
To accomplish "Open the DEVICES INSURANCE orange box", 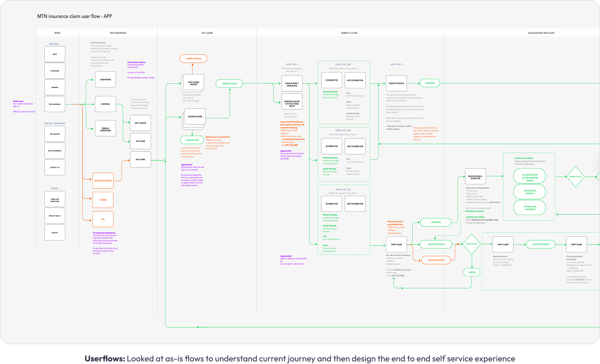I will [x=103, y=181].
